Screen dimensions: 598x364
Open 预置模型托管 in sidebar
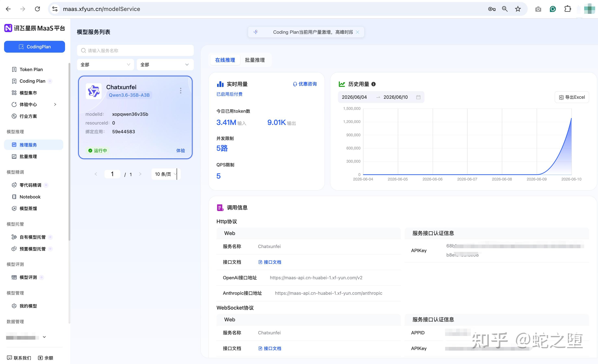pyautogui.click(x=33, y=249)
